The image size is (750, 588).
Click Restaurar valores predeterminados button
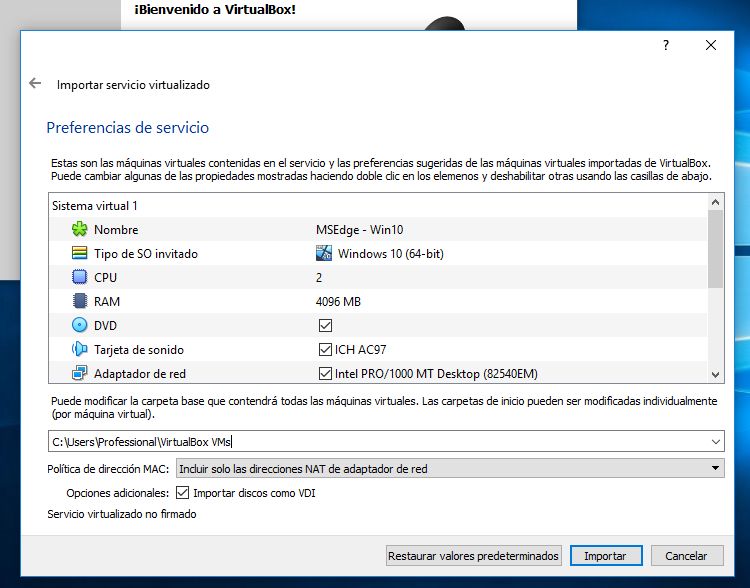point(474,555)
